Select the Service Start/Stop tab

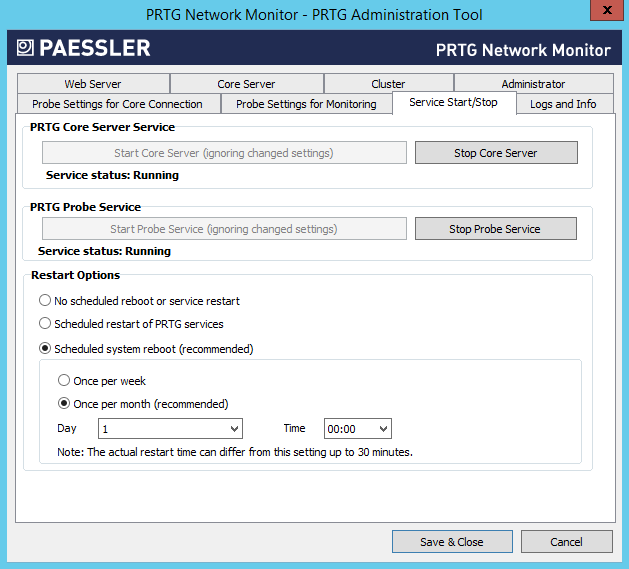453,103
